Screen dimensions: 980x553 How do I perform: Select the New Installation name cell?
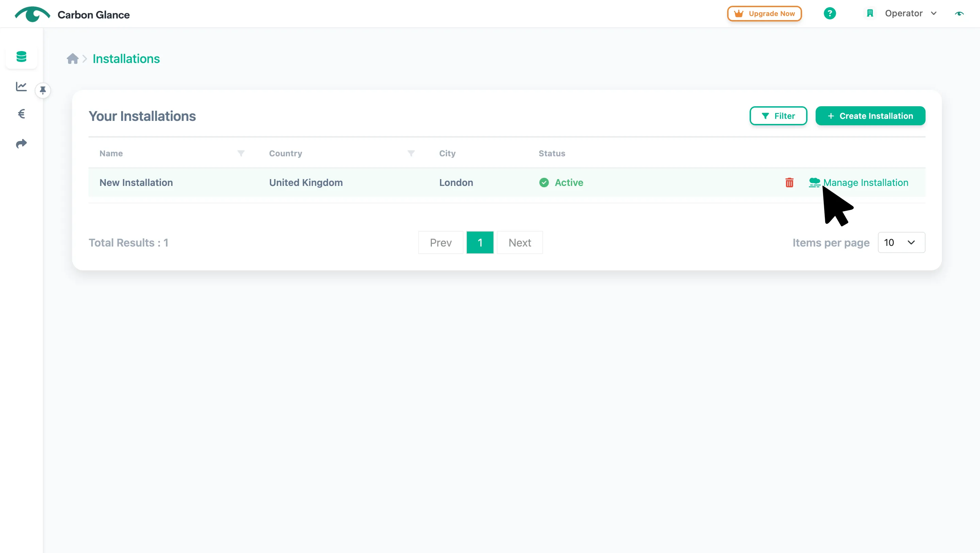click(x=136, y=183)
